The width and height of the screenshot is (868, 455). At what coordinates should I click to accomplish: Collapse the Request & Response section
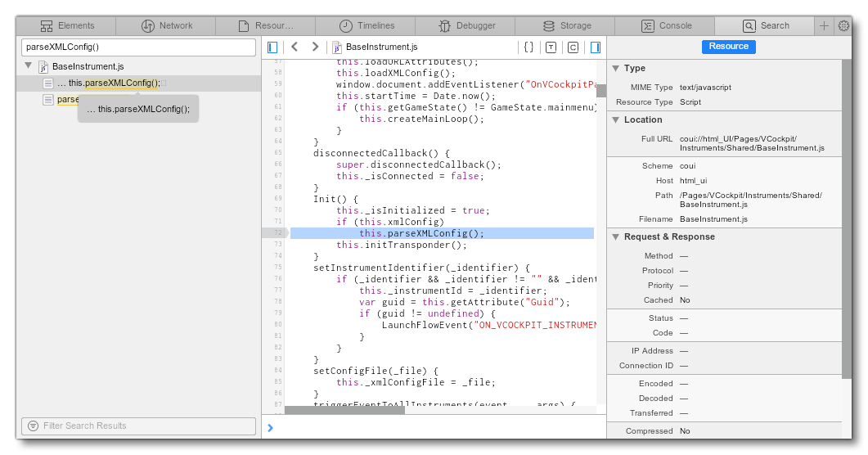click(x=615, y=237)
